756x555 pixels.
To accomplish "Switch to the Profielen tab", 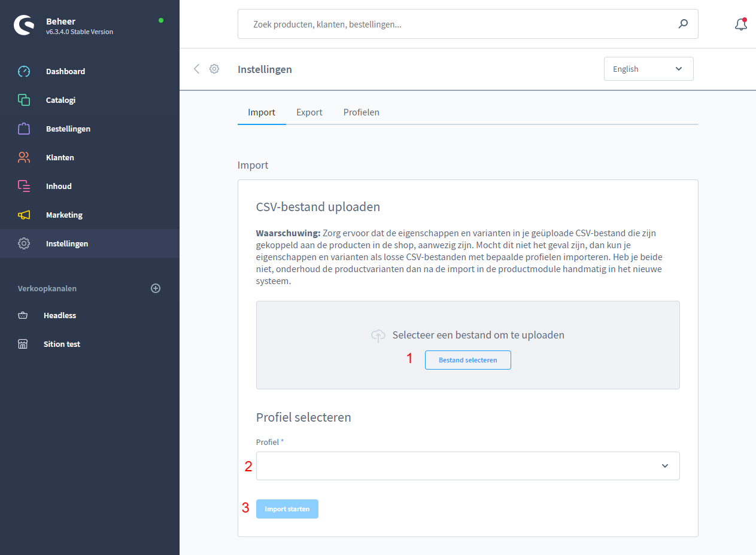I will coord(361,112).
